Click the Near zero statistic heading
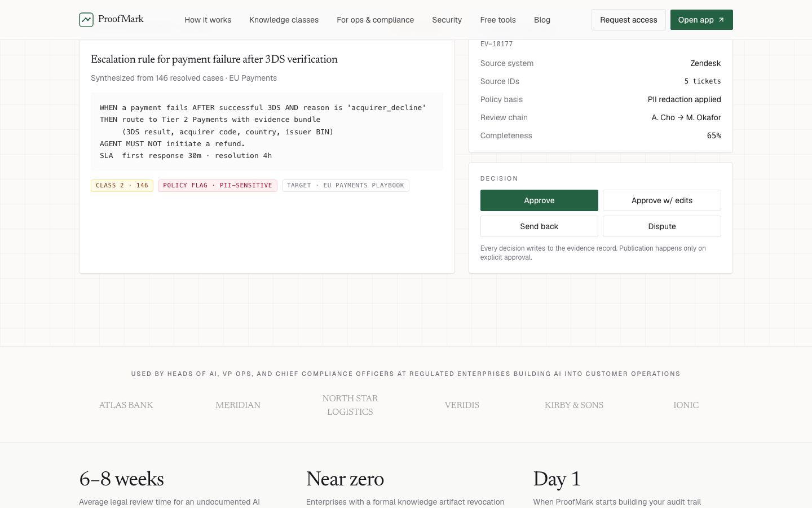 [345, 479]
